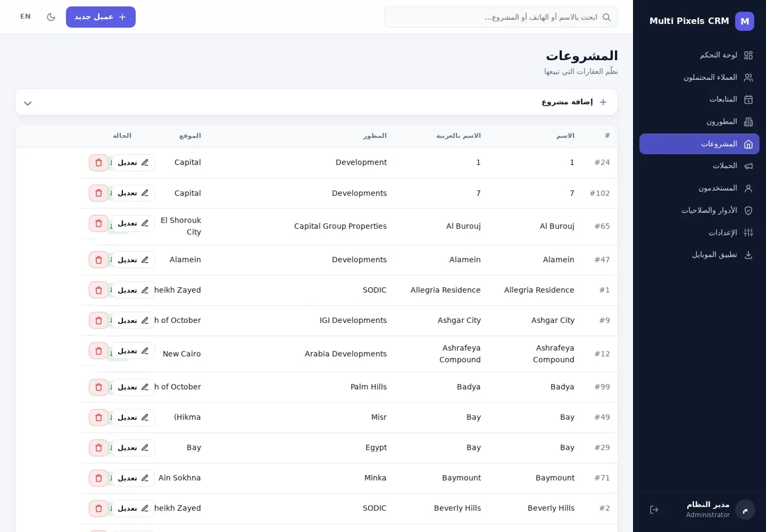Click the Palm Hills developer cell

click(x=369, y=387)
